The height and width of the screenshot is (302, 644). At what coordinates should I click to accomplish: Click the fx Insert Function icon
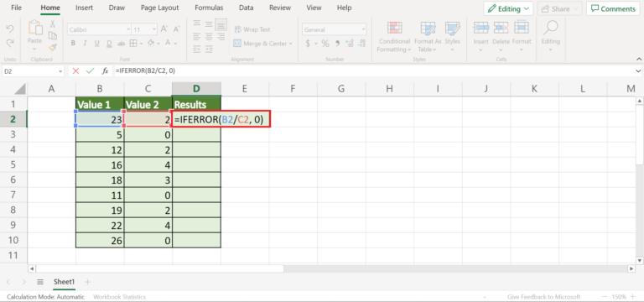pyautogui.click(x=105, y=70)
